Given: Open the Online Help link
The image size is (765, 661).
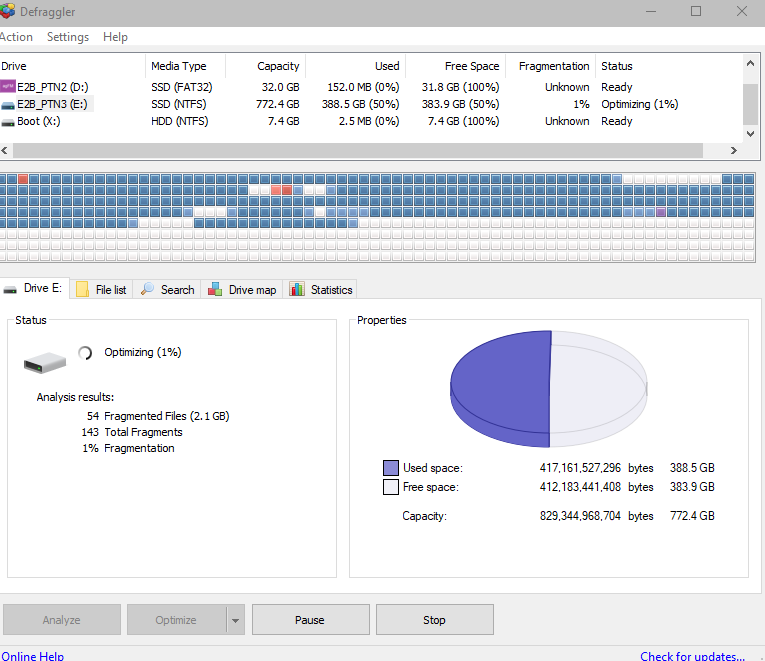Looking at the screenshot, I should pos(32,656).
